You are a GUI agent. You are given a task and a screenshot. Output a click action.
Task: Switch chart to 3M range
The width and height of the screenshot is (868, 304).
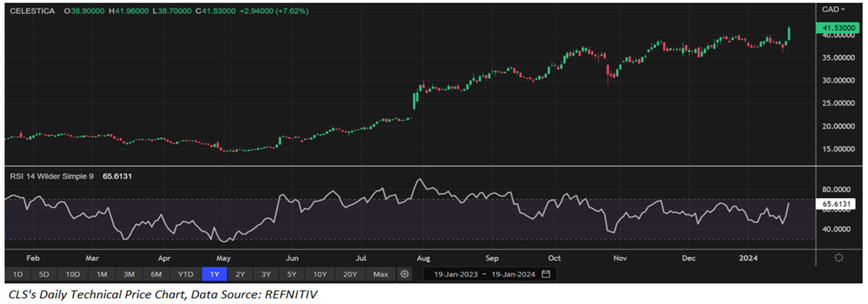[x=129, y=274]
